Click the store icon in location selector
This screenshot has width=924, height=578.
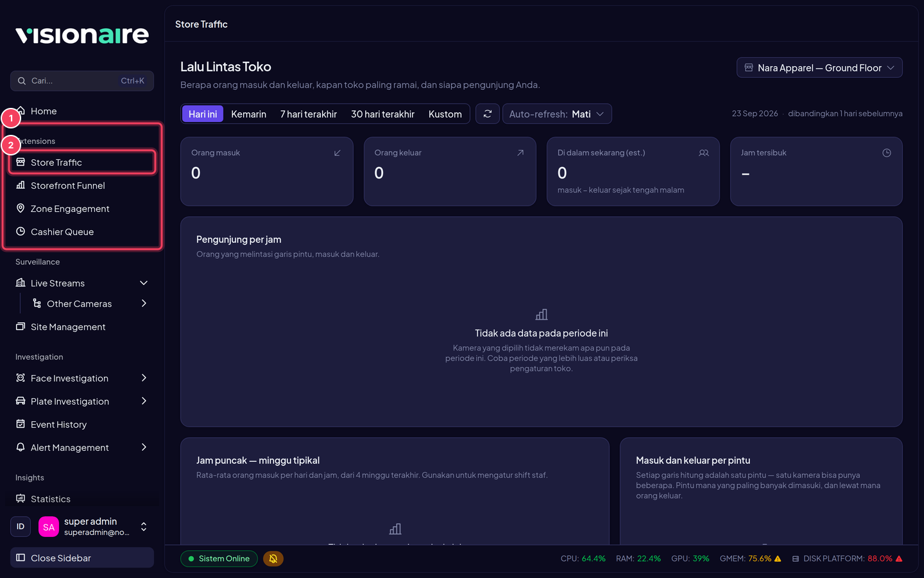[x=749, y=67]
